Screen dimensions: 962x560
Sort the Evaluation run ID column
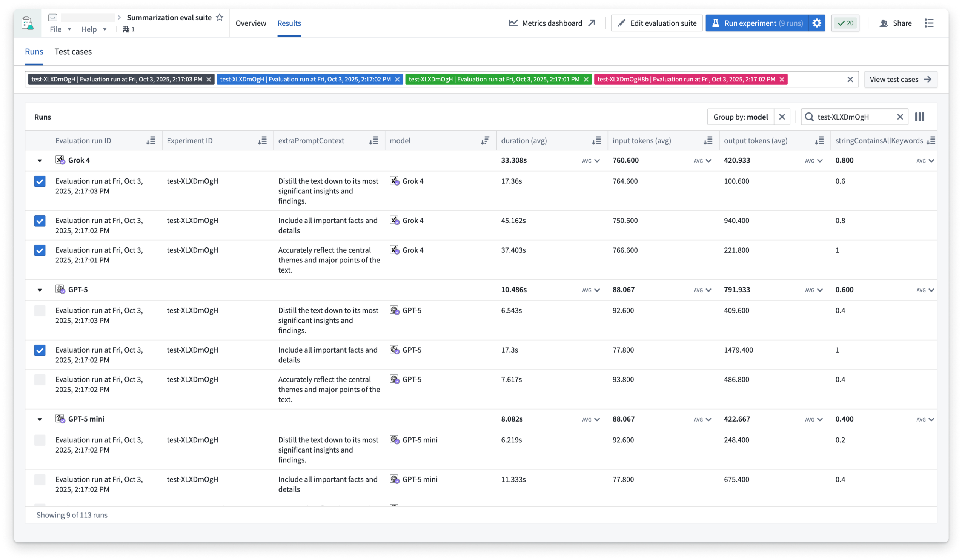click(151, 141)
